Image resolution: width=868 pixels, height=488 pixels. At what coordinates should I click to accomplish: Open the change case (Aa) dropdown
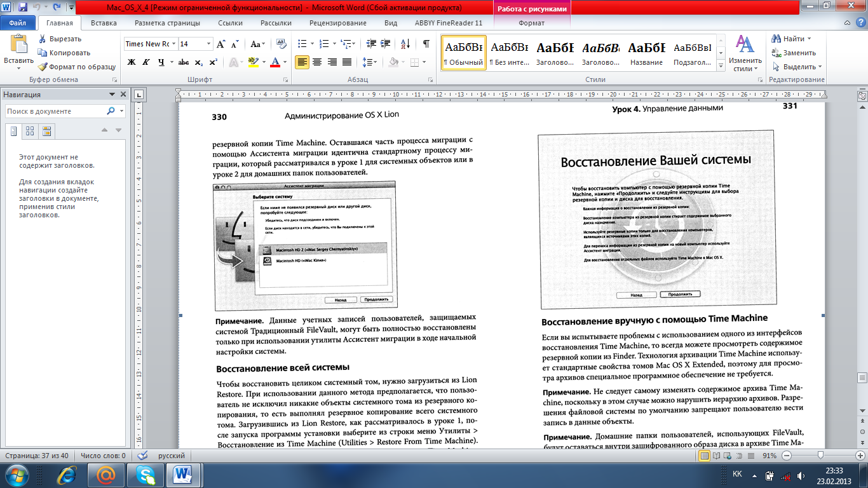pyautogui.click(x=257, y=44)
